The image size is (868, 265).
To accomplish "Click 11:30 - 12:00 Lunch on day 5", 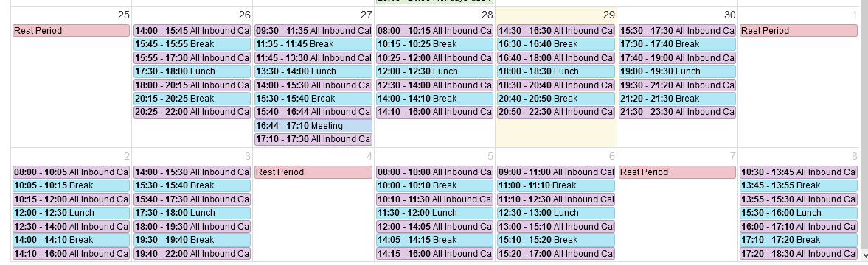I will 434,213.
